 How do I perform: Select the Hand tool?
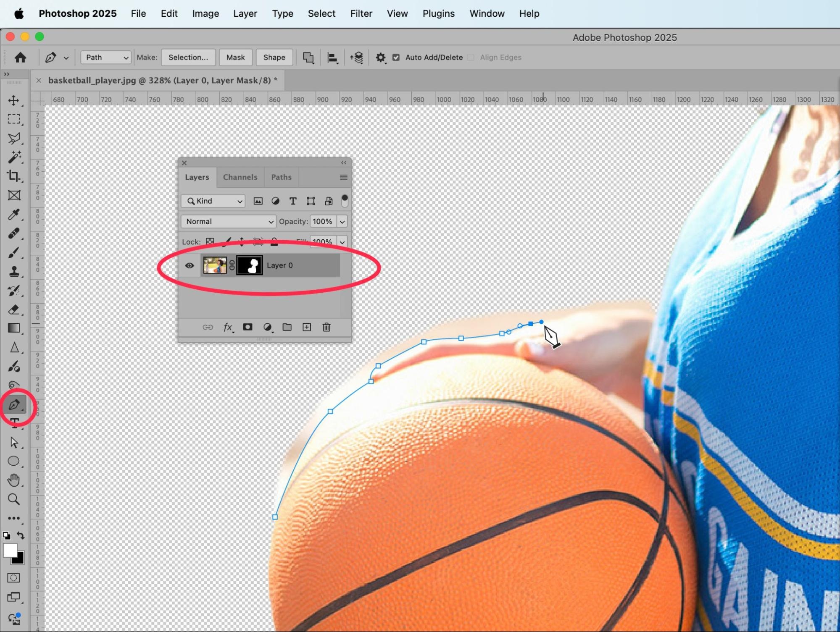(x=14, y=480)
